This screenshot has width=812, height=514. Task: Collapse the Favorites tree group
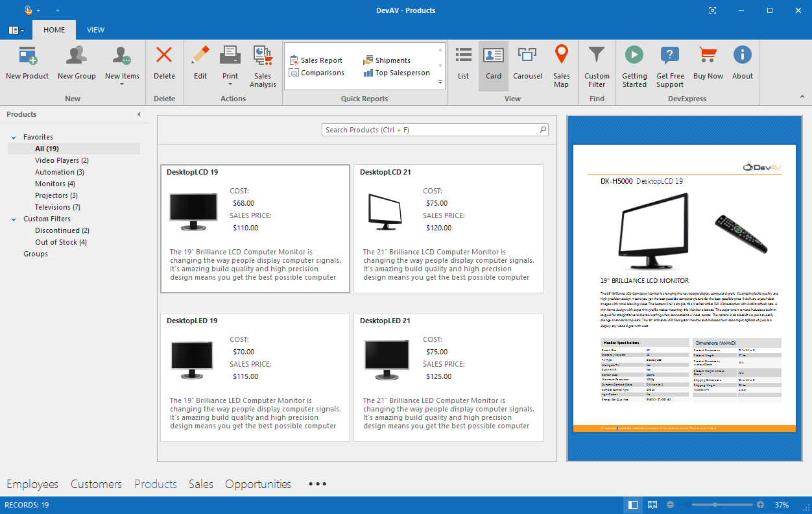coord(14,138)
